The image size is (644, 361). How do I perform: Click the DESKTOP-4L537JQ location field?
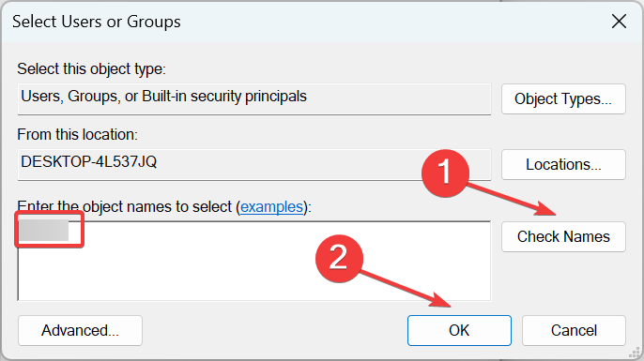[x=253, y=164]
